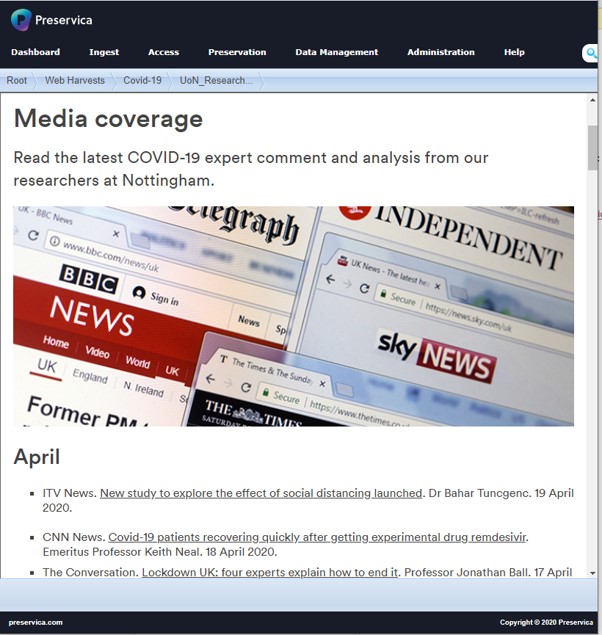Go to Root in the breadcrumb
Viewport: 602px width, 635px height.
coord(17,80)
